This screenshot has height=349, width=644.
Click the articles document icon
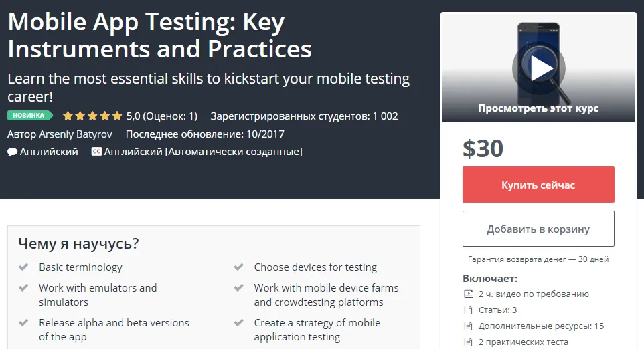click(x=468, y=310)
